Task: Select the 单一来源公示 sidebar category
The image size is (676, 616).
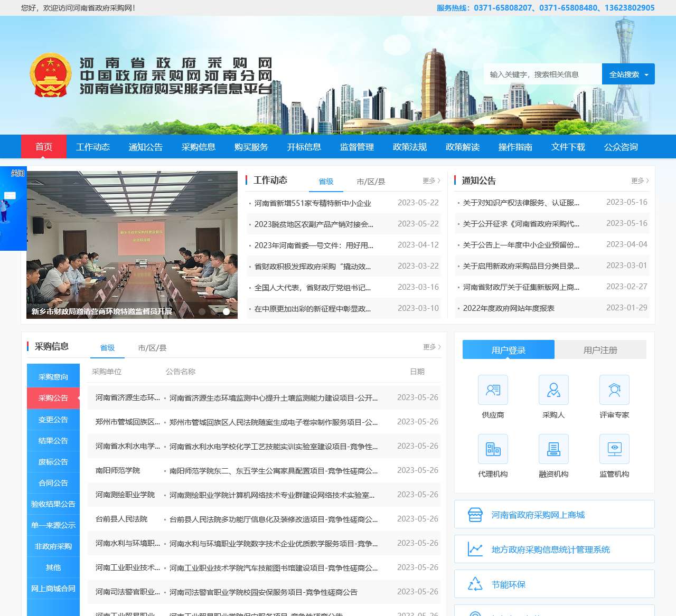Action: point(53,525)
